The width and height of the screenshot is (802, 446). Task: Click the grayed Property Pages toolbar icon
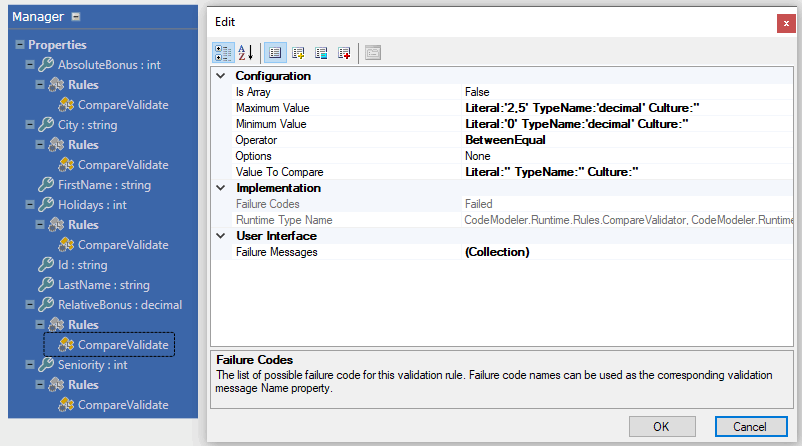pyautogui.click(x=373, y=53)
